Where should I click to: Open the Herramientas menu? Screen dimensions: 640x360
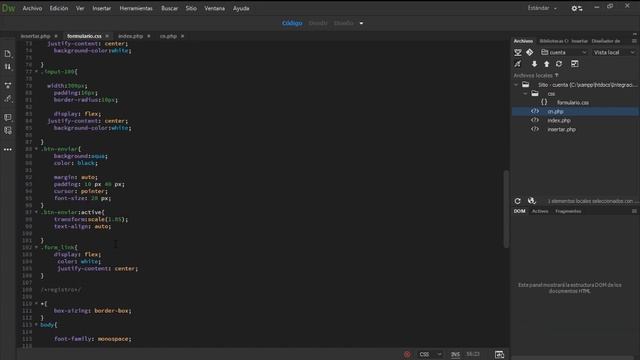(136, 8)
